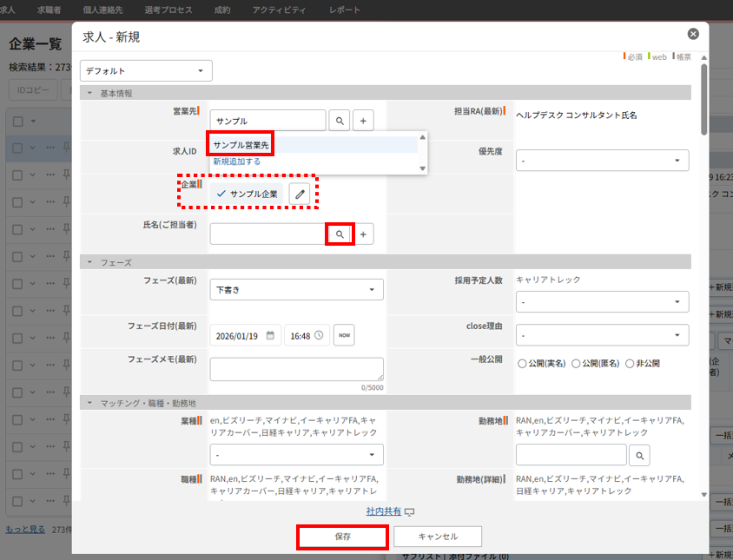Go to the レポート menu
The height and width of the screenshot is (560, 733).
pos(345,9)
